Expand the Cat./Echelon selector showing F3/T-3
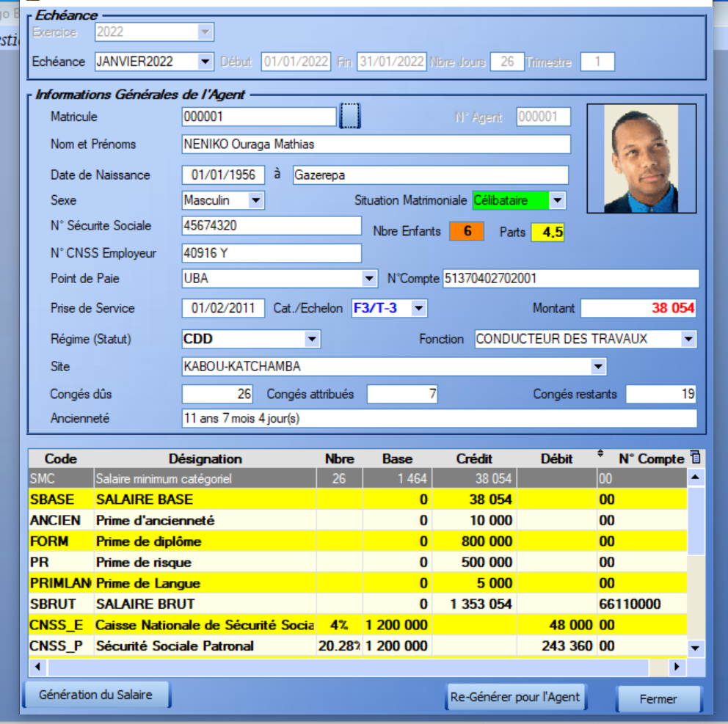This screenshot has width=728, height=724. click(419, 308)
